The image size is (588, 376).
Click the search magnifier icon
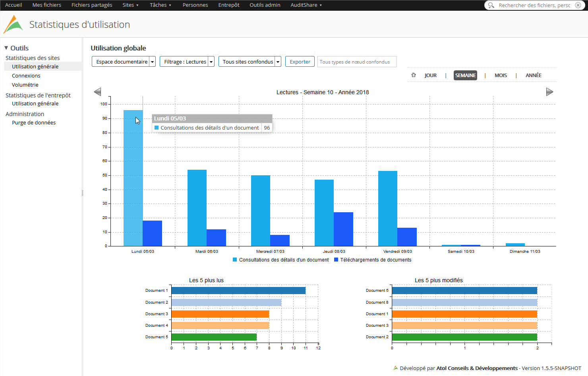click(491, 5)
